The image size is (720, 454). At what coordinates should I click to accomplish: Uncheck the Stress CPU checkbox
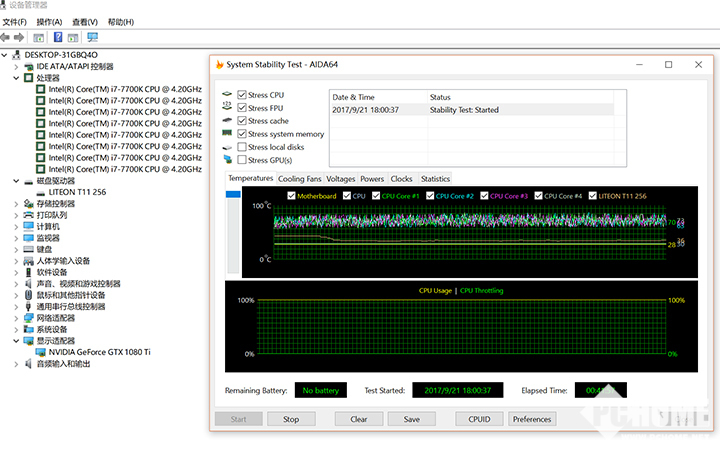coord(242,95)
